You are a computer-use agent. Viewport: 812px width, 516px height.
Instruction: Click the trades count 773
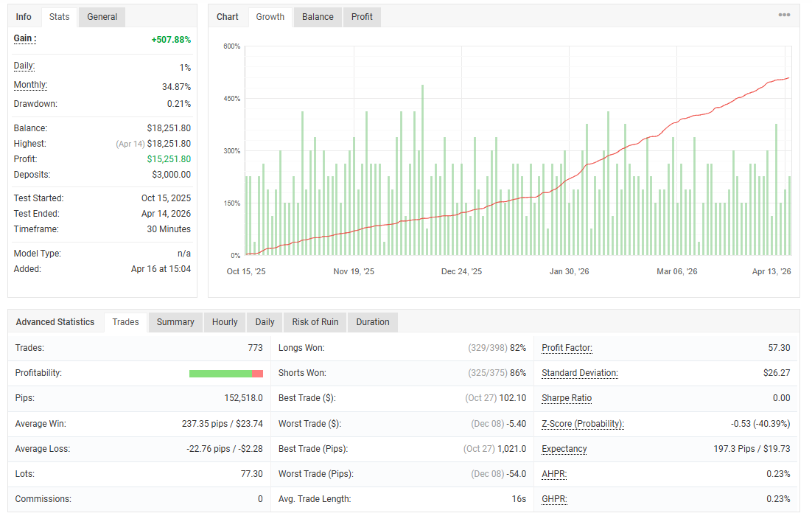pos(255,348)
